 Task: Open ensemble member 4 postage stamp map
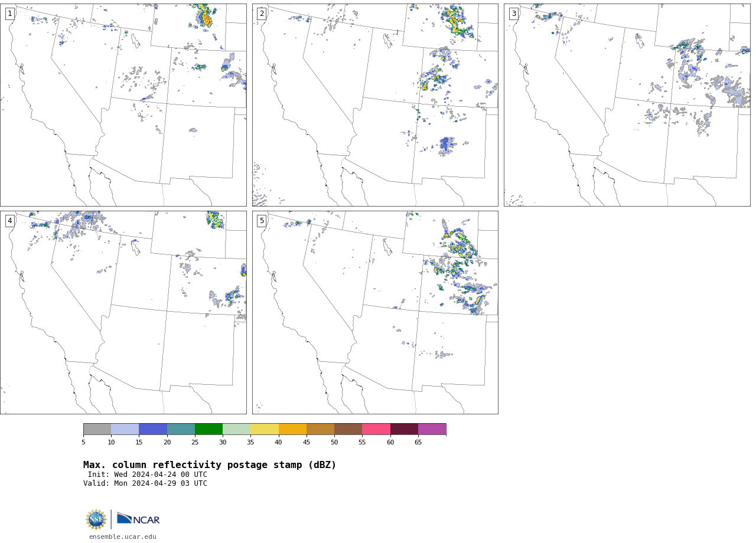coord(123,312)
